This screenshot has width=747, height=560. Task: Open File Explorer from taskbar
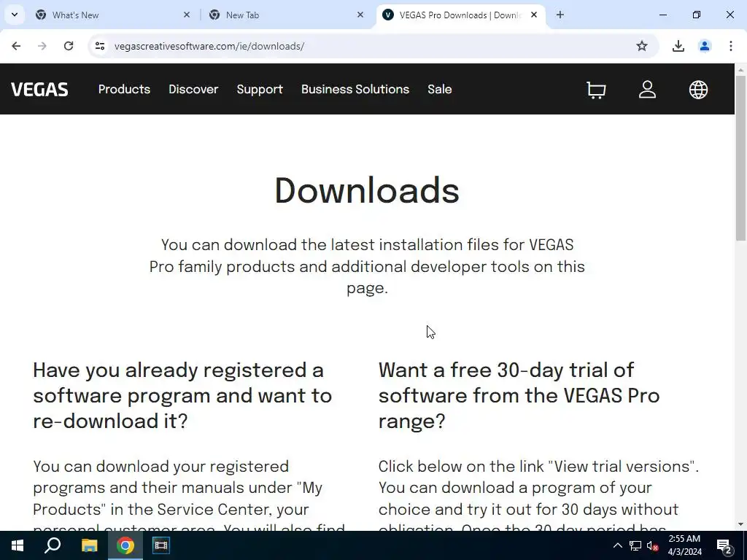(x=89, y=545)
